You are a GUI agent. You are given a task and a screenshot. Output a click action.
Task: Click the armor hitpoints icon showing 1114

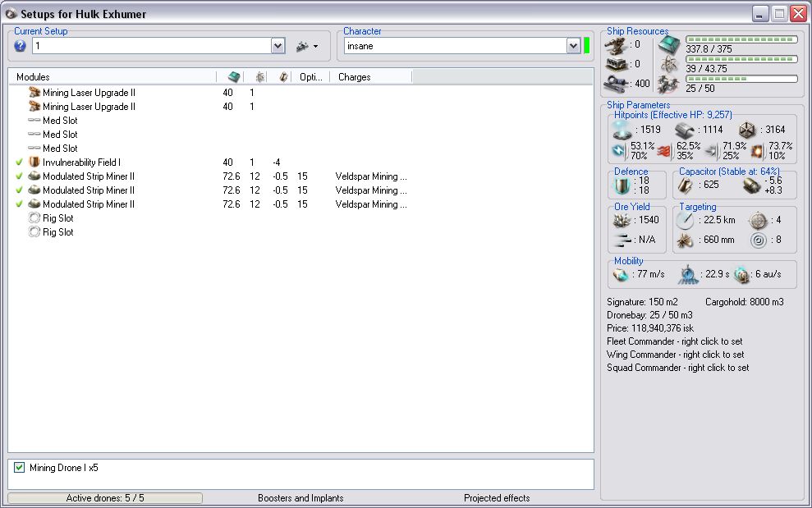(684, 130)
